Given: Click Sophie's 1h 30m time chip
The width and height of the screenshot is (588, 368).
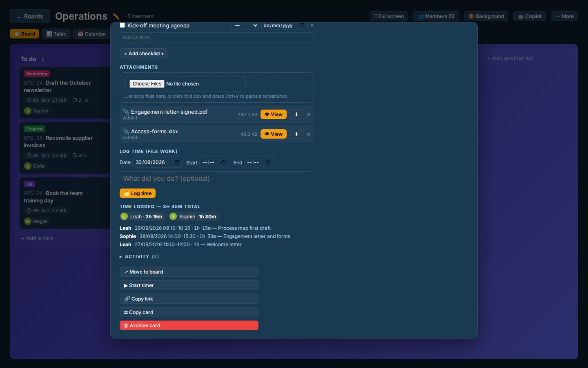Looking at the screenshot, I should coord(194,217).
